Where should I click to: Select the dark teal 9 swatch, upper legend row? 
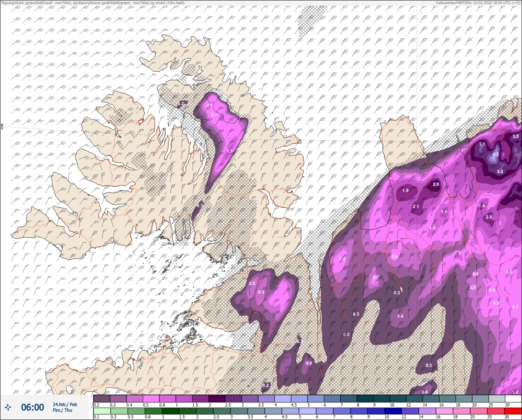pos(382,398)
